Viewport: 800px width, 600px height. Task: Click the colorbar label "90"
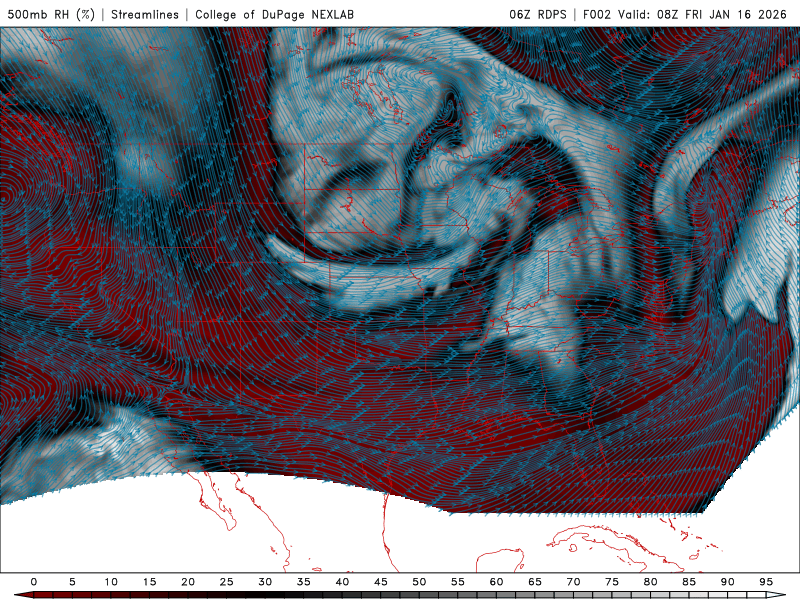[728, 582]
